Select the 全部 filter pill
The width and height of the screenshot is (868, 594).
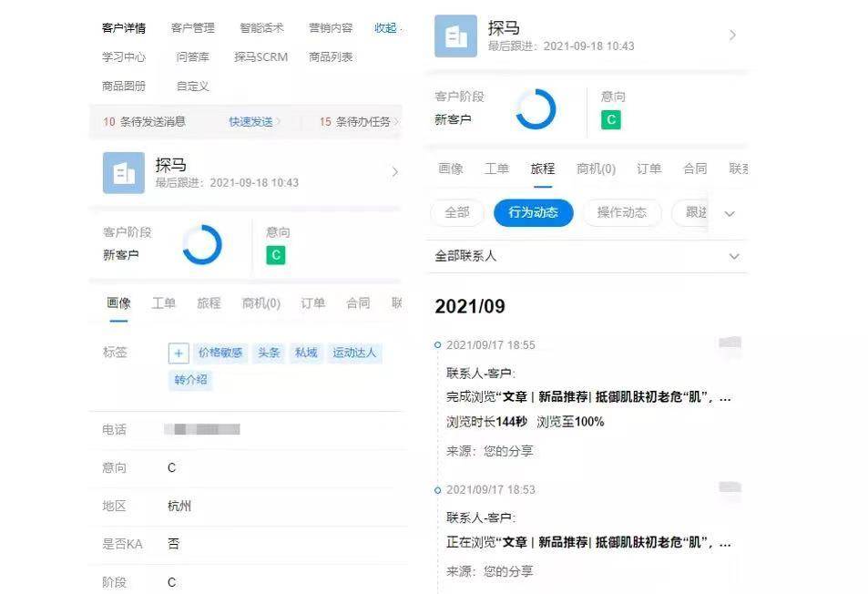[x=457, y=212]
